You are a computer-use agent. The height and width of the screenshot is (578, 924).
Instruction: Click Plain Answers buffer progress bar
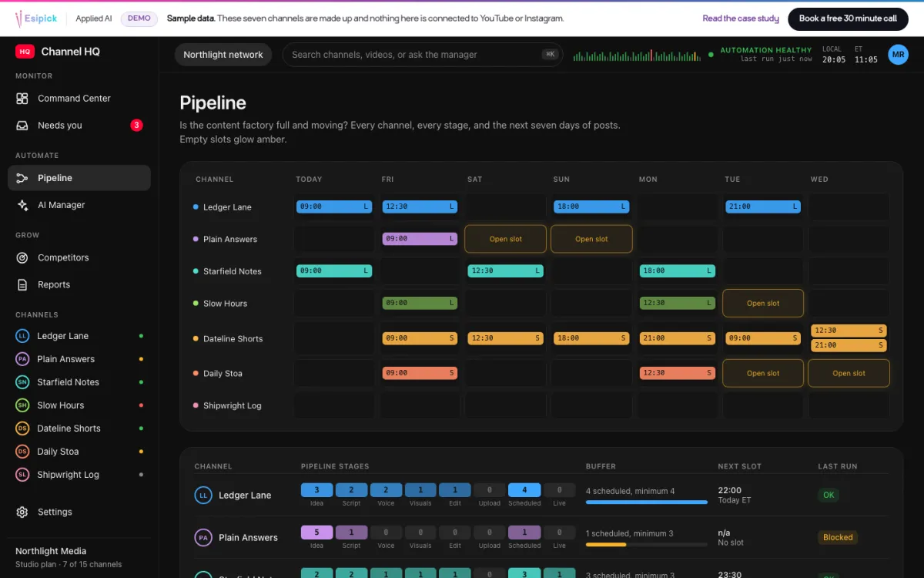[x=647, y=545]
